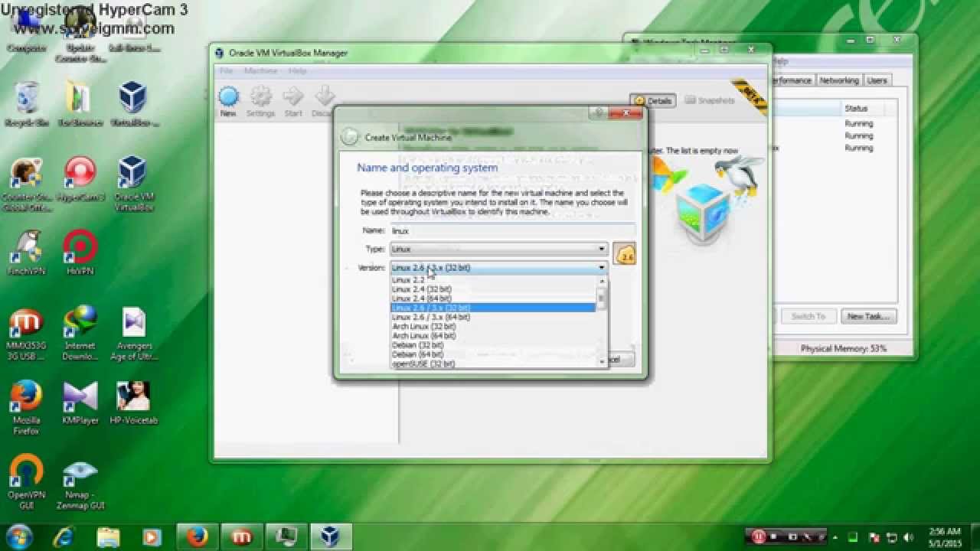Select Arch Linux (32 bit) option
Viewport: 980px width, 551px height.
point(492,326)
